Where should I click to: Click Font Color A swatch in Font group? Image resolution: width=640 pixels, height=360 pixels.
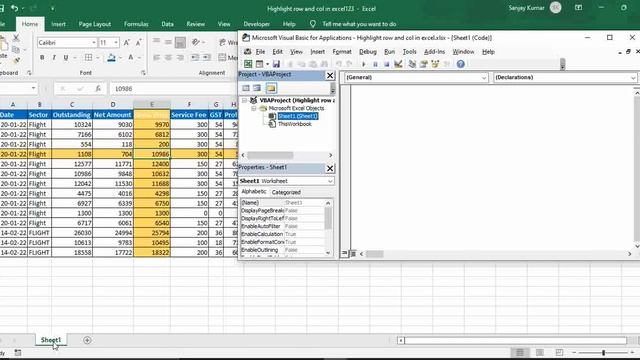tap(131, 58)
